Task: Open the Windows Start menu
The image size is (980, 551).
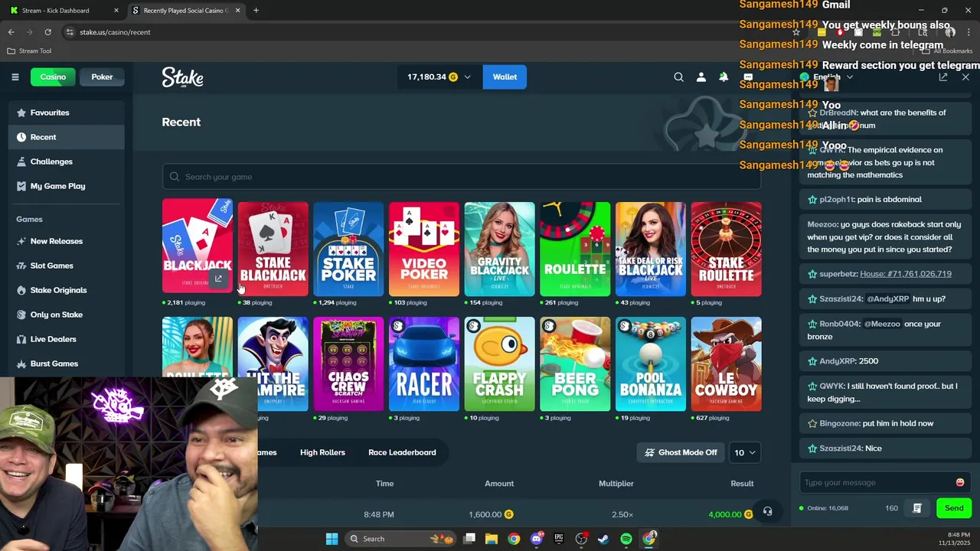Action: pyautogui.click(x=332, y=539)
